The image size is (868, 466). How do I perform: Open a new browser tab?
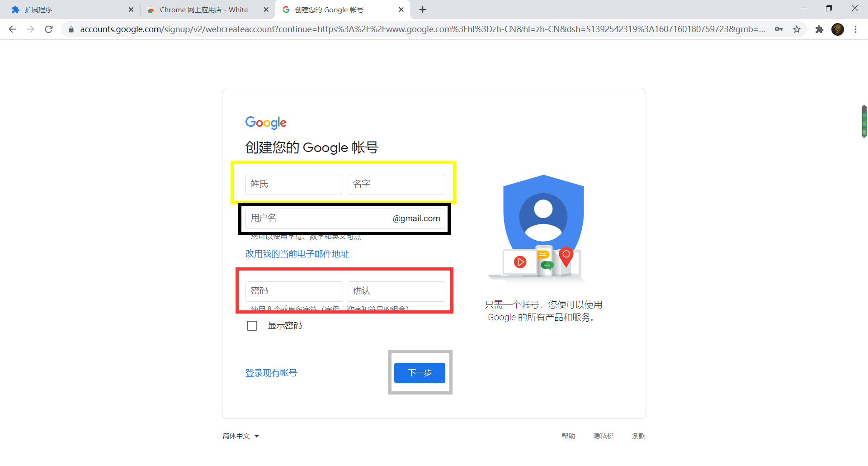point(423,10)
